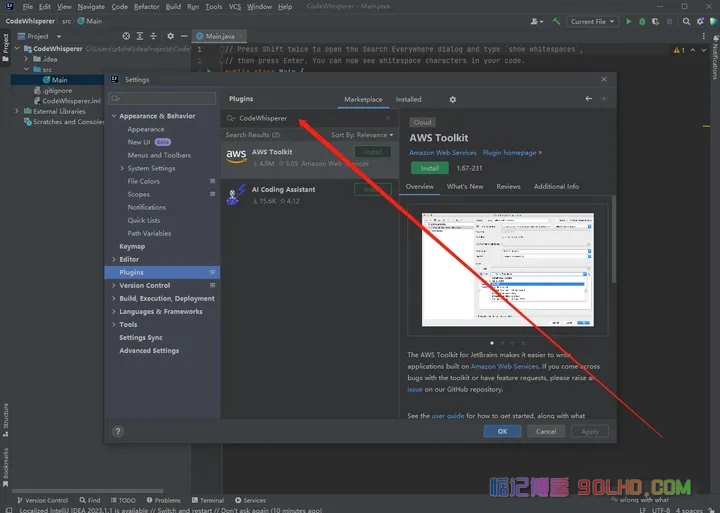Screen dimensions: 720x513
Task: Click the warning indicator in editor
Action: point(679,50)
